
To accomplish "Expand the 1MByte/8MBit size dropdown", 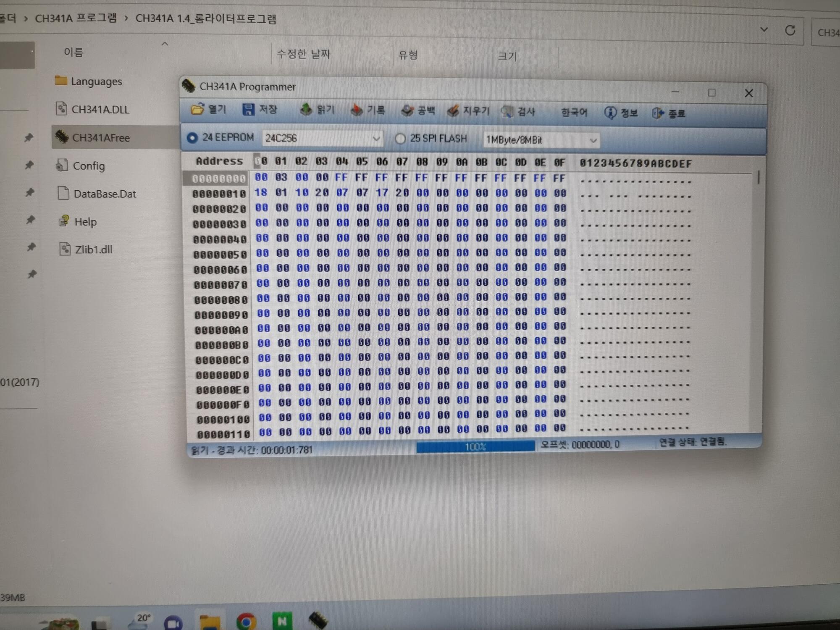I will [x=593, y=141].
